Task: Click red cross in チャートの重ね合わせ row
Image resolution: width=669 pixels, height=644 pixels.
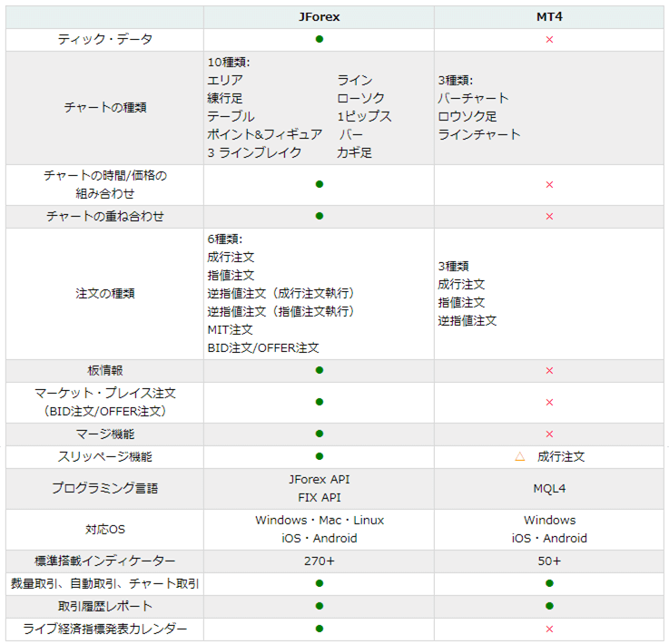Action: point(549,217)
